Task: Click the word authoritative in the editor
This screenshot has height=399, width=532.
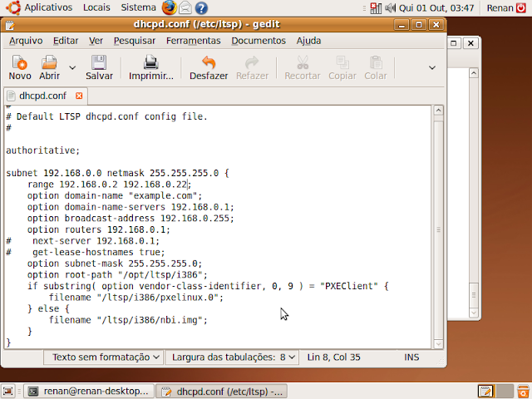Action: click(41, 150)
